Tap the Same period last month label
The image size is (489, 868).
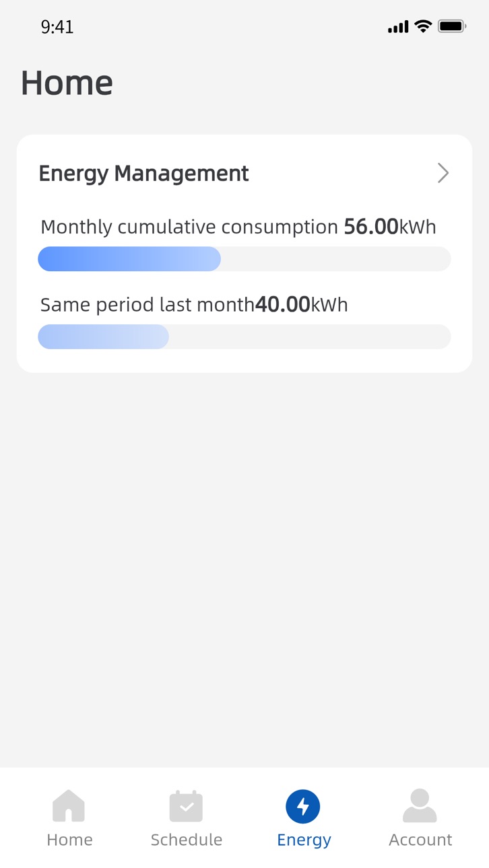coord(148,305)
